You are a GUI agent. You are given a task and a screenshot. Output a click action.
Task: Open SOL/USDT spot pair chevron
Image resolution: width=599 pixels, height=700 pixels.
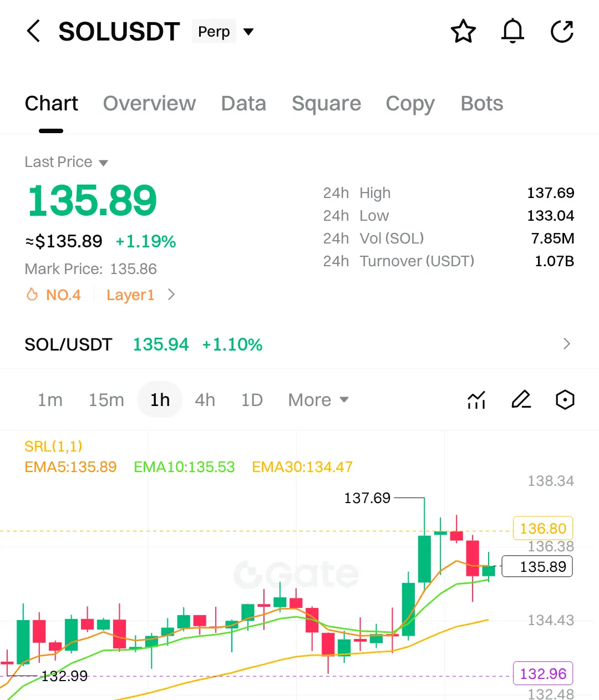[x=566, y=344]
